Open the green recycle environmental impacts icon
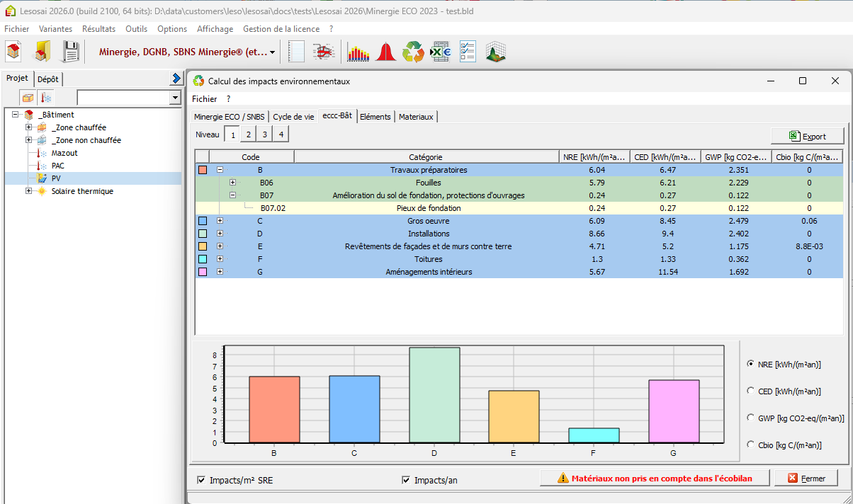This screenshot has height=504, width=853. pyautogui.click(x=413, y=52)
